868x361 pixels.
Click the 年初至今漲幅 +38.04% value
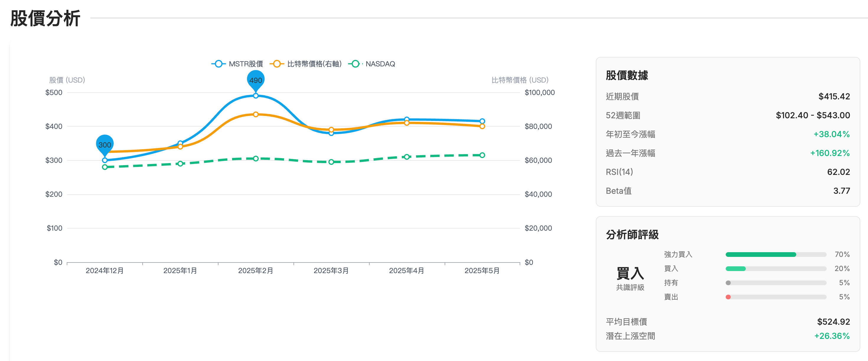831,134
